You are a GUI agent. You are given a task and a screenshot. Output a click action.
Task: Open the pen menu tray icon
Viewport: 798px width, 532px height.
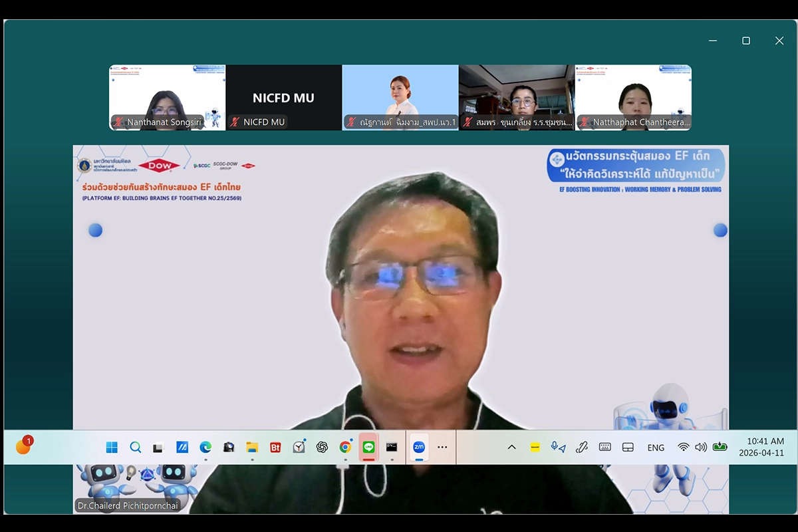pyautogui.click(x=582, y=448)
